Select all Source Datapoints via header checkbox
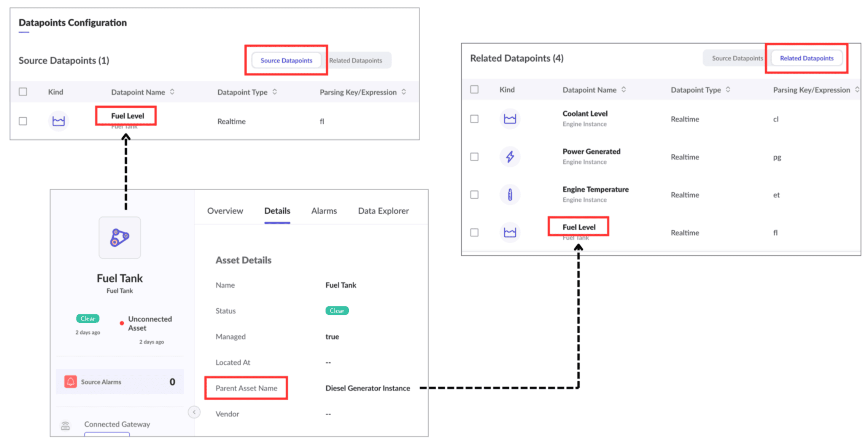Viewport: 868px width, 443px height. [23, 92]
